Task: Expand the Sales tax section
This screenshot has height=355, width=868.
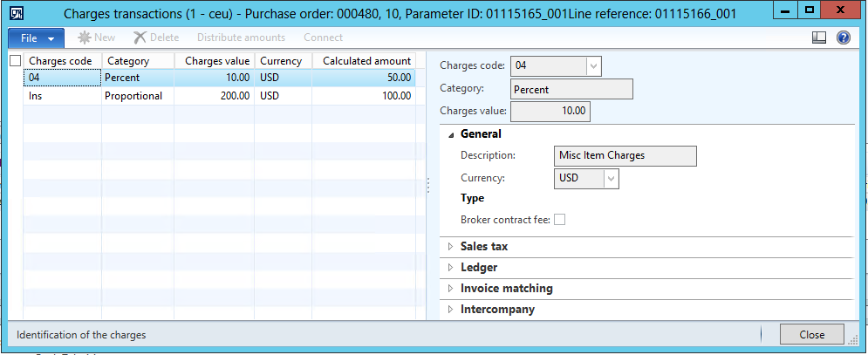Action: point(484,247)
